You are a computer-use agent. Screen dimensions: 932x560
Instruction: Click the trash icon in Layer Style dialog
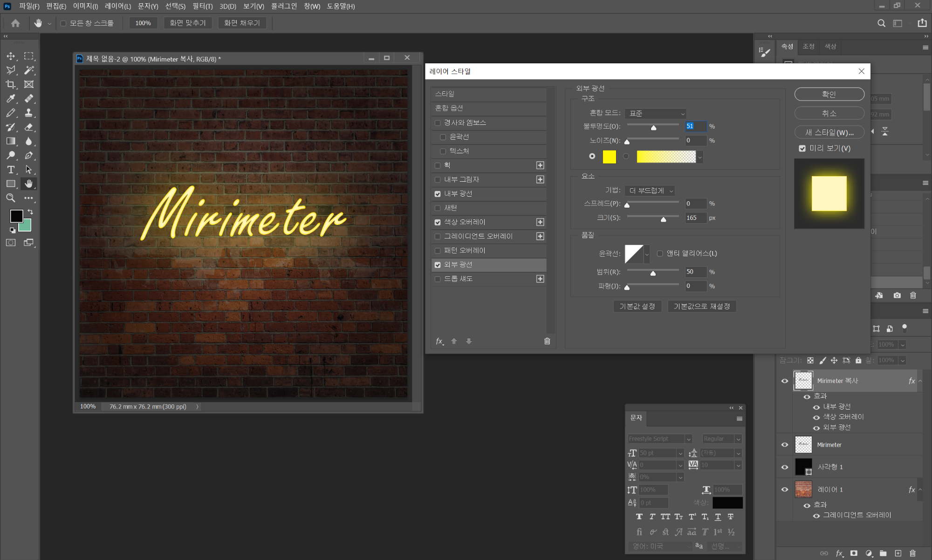tap(547, 341)
